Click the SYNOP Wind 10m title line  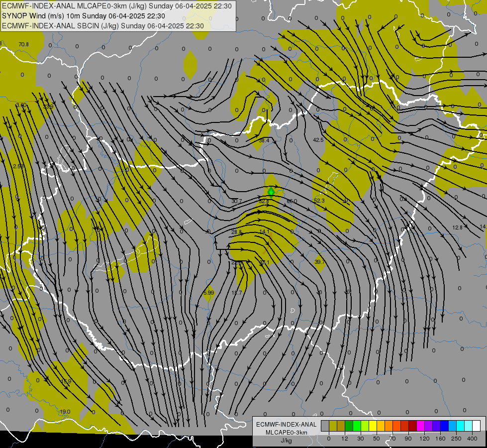click(84, 16)
